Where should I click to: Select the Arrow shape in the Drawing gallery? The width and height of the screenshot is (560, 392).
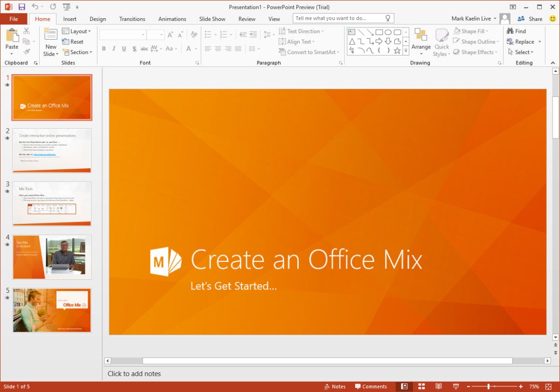[x=370, y=32]
